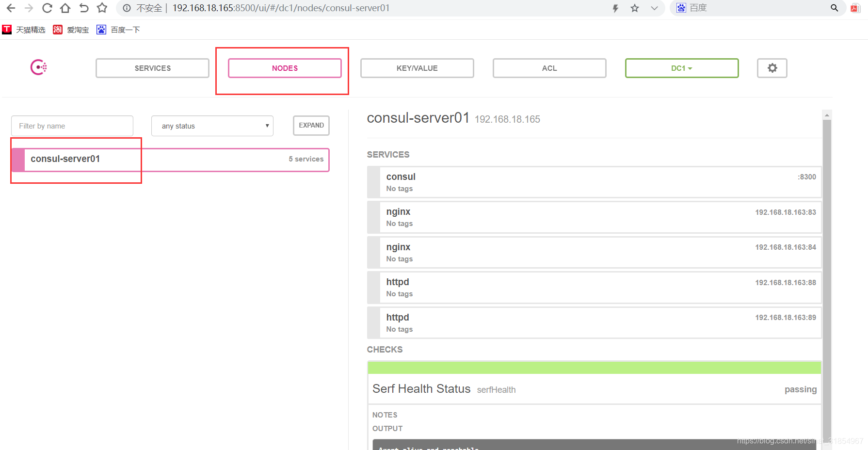Open the 百度一下 bookmark
868x450 pixels.
point(118,30)
